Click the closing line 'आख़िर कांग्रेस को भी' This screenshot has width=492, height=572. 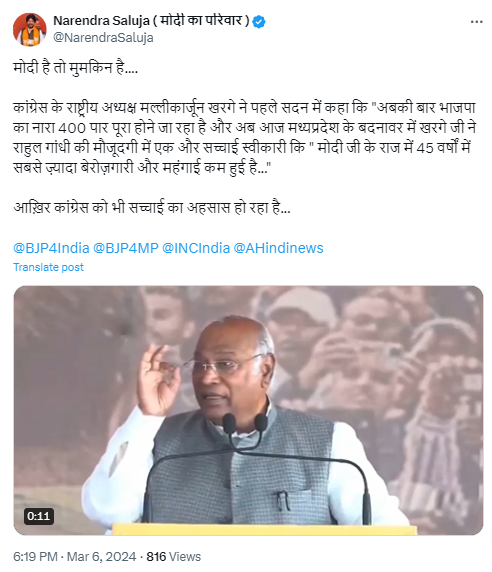(152, 208)
